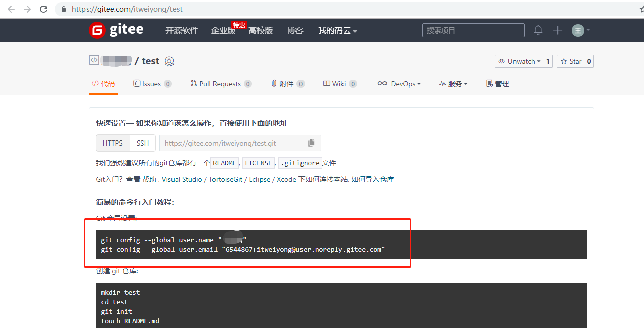Open the user avatar menu

[x=581, y=30]
